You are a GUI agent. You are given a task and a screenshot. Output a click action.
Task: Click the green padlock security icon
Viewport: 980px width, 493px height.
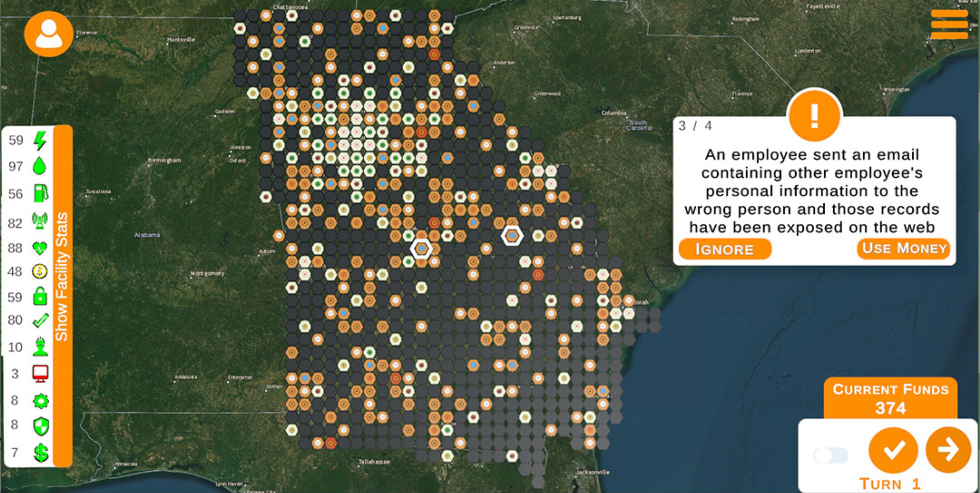coord(40,297)
